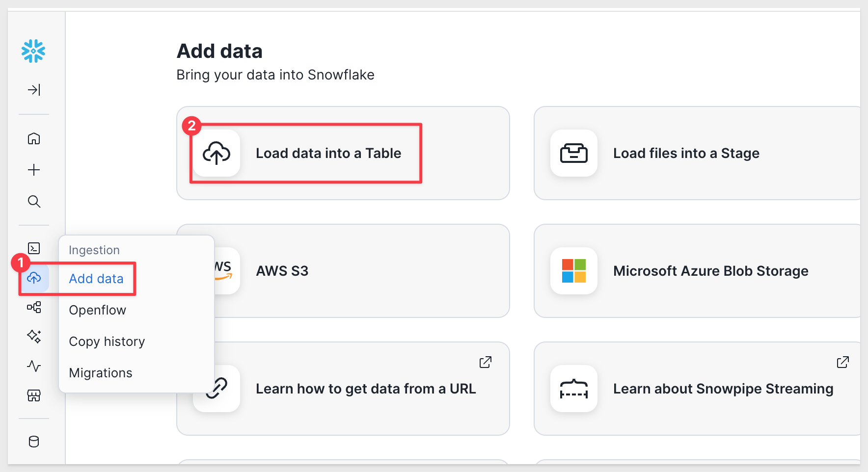
Task: Open Copy history menu entry
Action: coord(107,341)
